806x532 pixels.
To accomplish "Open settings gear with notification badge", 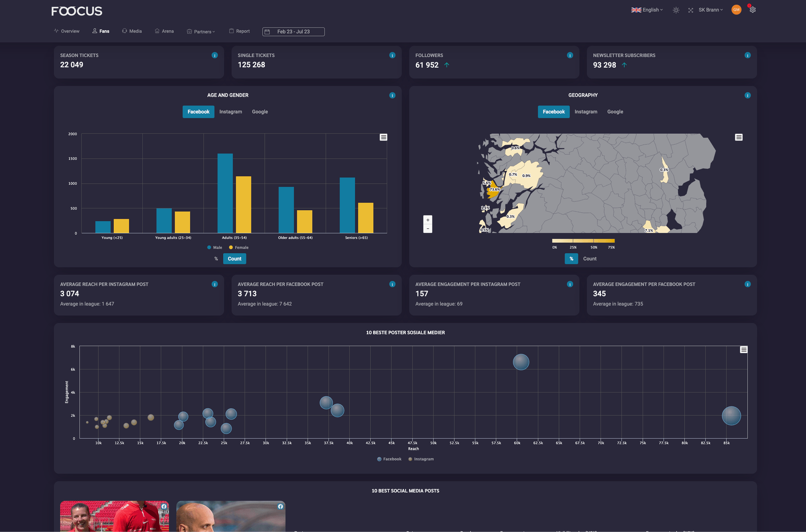I will pyautogui.click(x=752, y=10).
